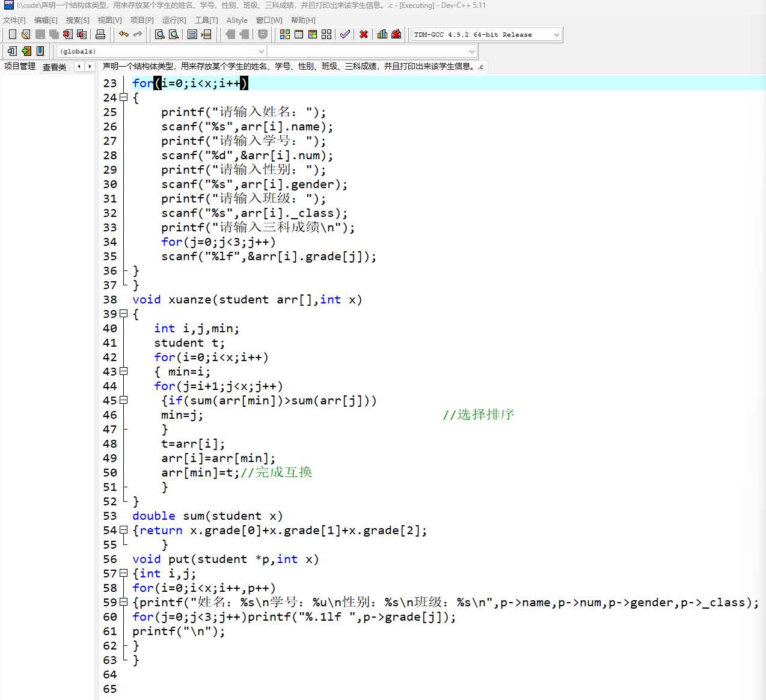The width and height of the screenshot is (766, 700).
Task: Open the (globals) class dropdown
Action: [x=162, y=51]
